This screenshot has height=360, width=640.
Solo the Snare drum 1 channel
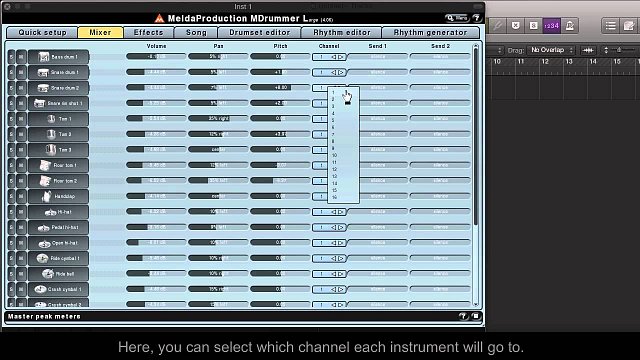(11, 72)
